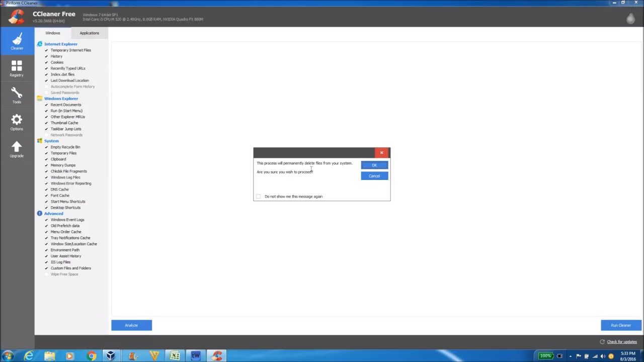
Task: Click the 'User Assist History' entry
Action: tap(66, 256)
